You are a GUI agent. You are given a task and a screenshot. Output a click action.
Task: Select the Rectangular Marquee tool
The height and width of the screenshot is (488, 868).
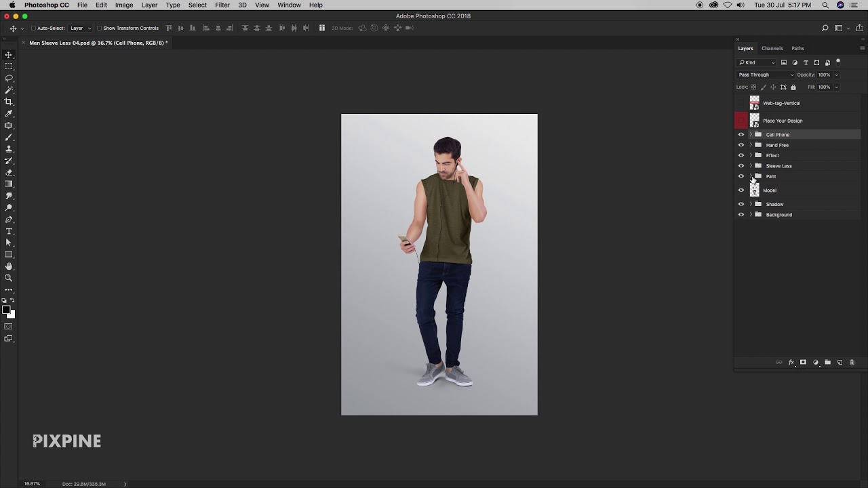coord(9,66)
